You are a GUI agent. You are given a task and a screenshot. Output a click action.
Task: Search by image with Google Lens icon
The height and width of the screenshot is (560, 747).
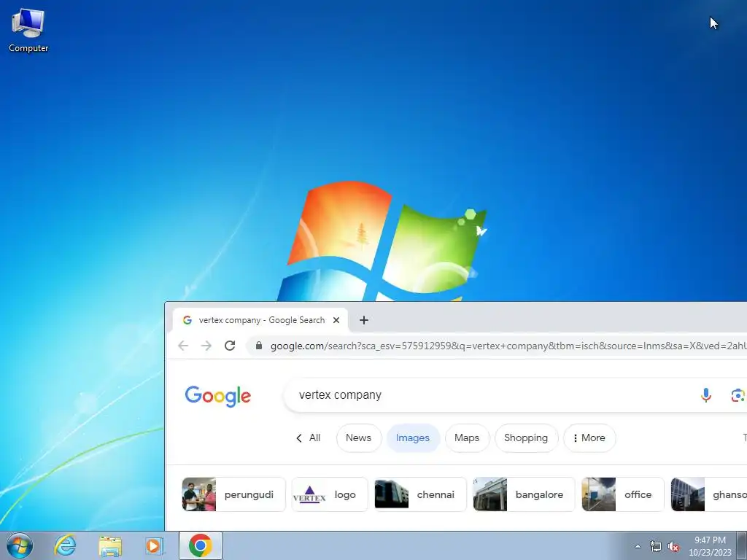(738, 395)
